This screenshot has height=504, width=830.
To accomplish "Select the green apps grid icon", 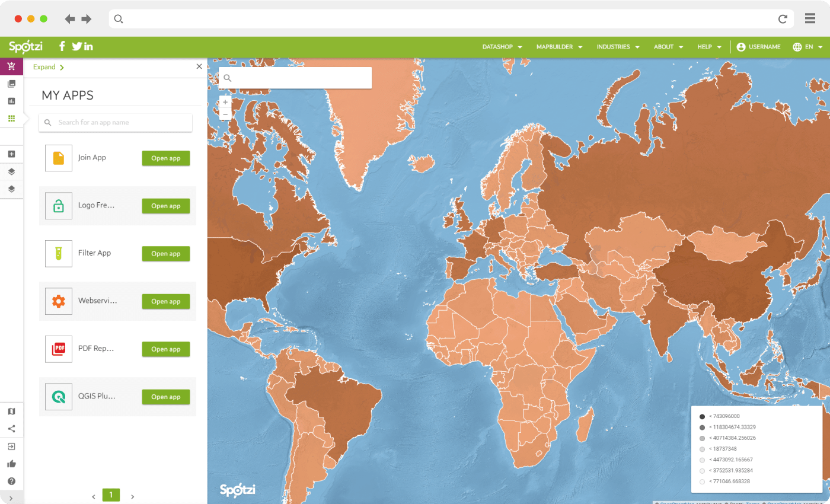I will [x=11, y=119].
